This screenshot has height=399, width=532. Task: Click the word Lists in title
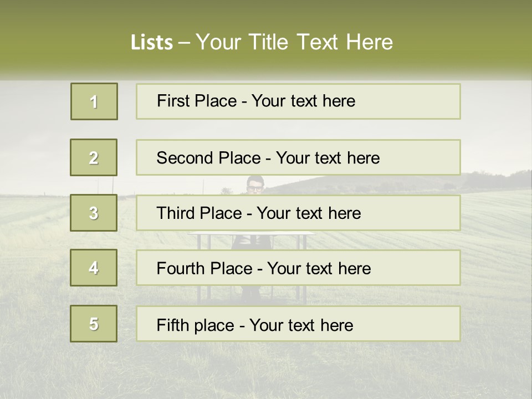(x=152, y=43)
